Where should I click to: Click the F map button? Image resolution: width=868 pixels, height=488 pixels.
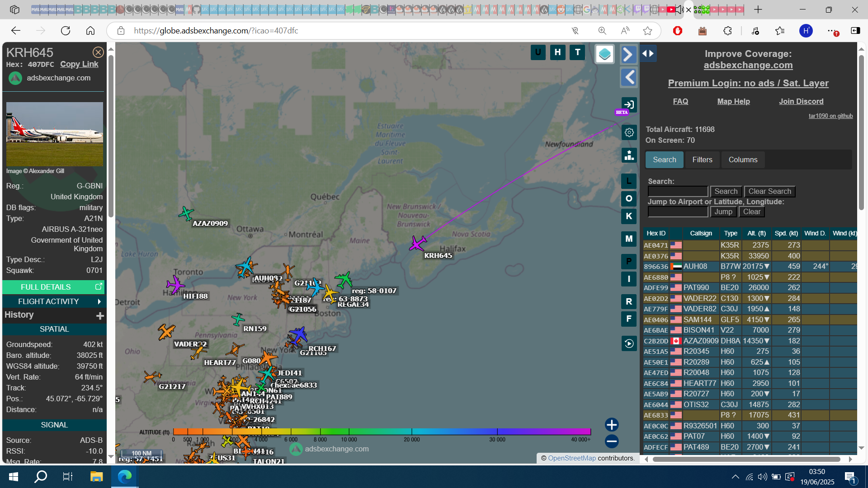(x=629, y=319)
